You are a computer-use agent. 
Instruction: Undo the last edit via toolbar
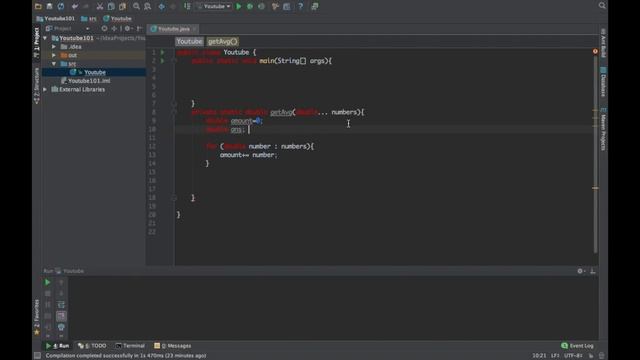[x=75, y=6]
